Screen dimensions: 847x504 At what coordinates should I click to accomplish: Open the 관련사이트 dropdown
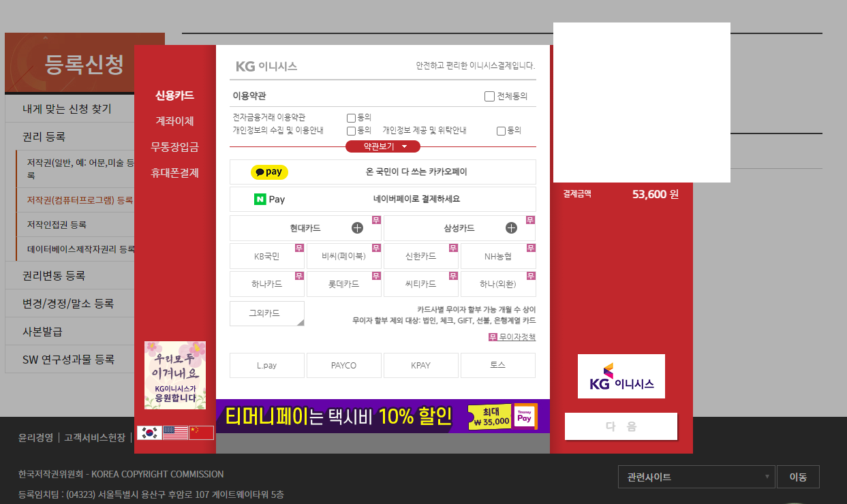[696, 477]
